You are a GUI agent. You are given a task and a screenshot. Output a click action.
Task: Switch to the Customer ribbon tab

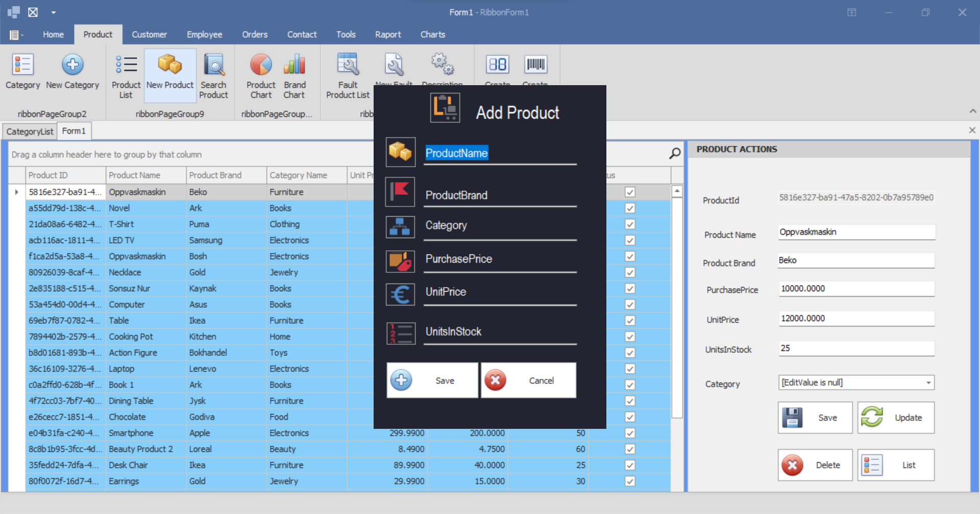[149, 35]
